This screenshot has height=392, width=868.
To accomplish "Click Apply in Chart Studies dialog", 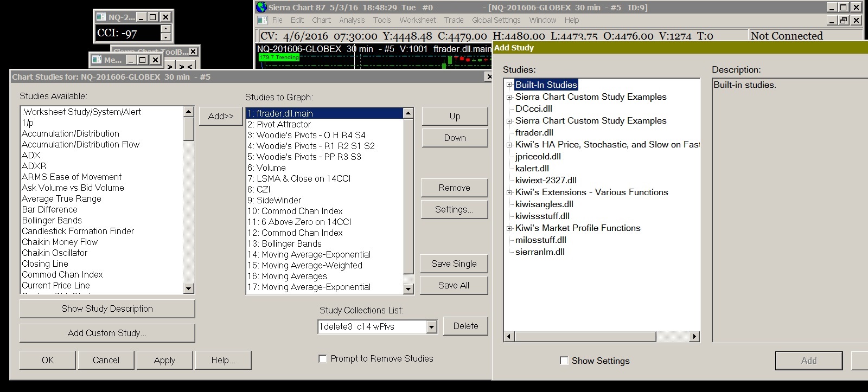I will pyautogui.click(x=164, y=360).
